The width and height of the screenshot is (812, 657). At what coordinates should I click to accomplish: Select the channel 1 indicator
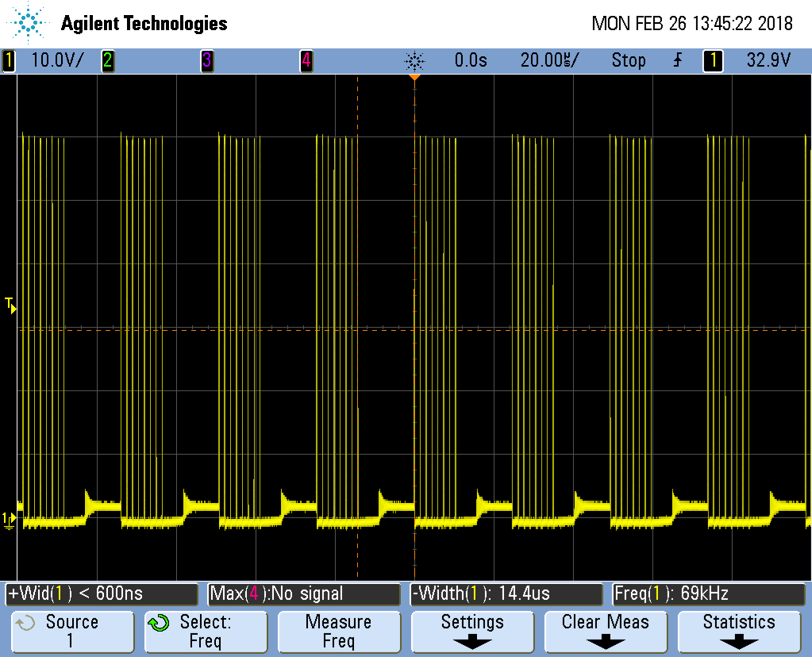[8, 60]
